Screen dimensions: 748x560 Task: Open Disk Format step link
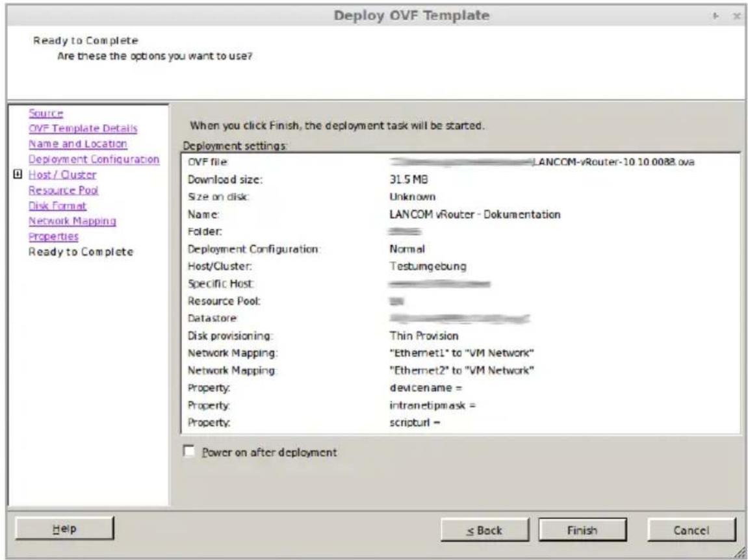point(57,205)
